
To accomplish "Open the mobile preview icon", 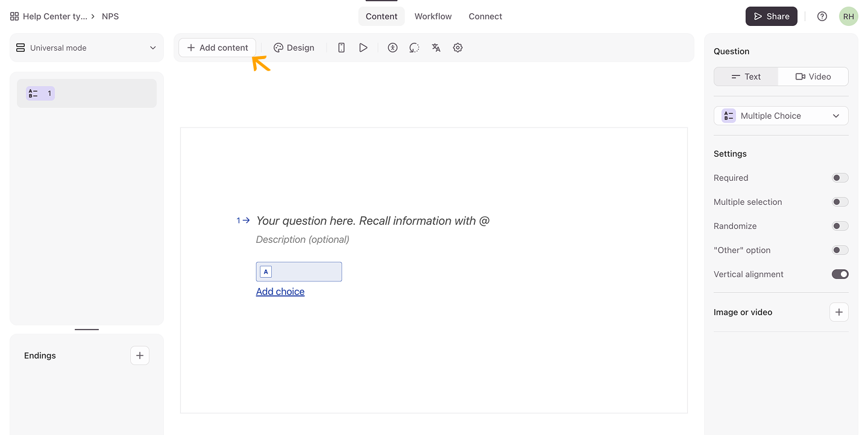I will [341, 48].
